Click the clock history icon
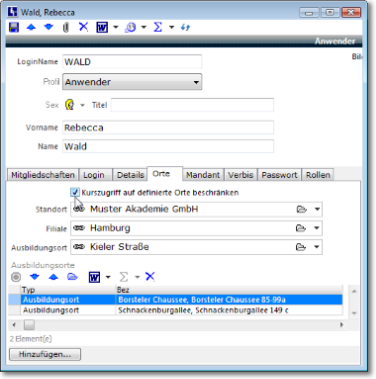 coord(131,27)
